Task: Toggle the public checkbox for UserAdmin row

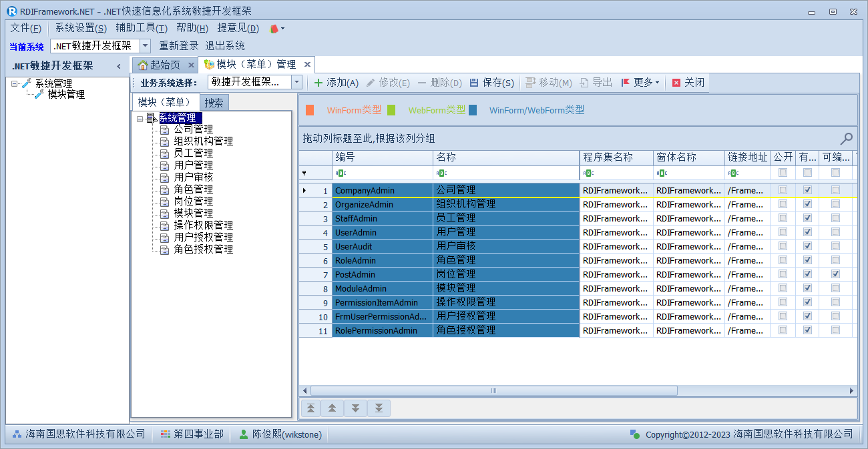Action: (x=783, y=232)
